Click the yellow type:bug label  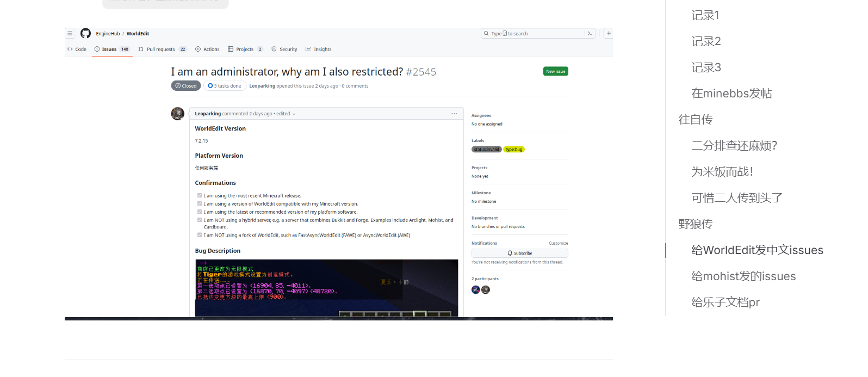tap(513, 150)
